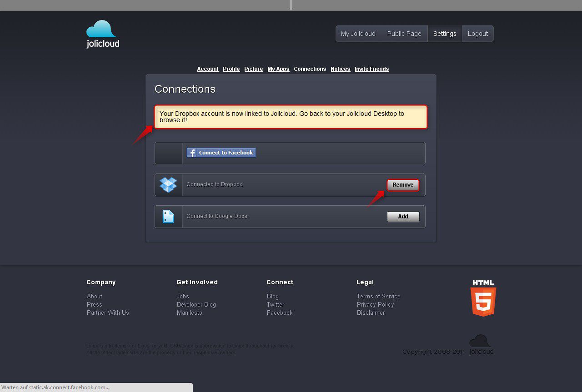
Task: Open the Invite Friends tab
Action: tap(371, 69)
